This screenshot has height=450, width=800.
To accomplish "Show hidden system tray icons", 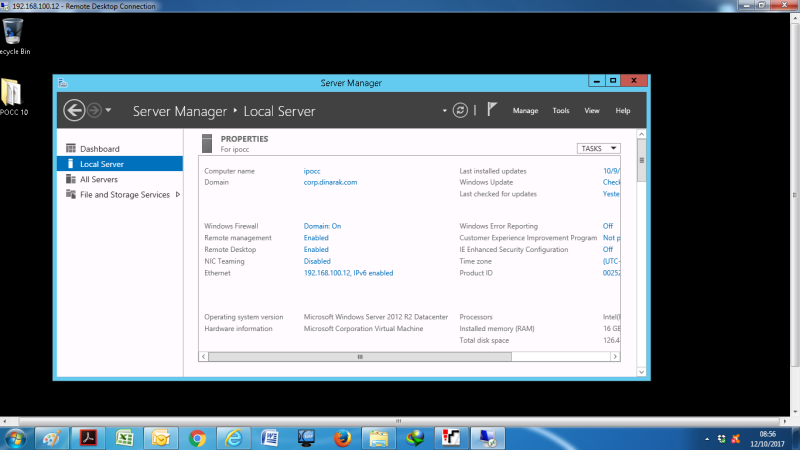I will tap(707, 439).
